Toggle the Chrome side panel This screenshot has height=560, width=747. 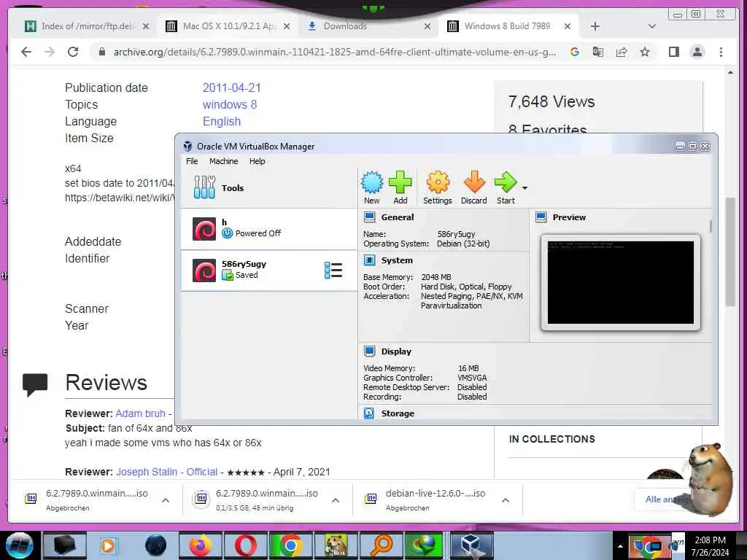tap(673, 52)
